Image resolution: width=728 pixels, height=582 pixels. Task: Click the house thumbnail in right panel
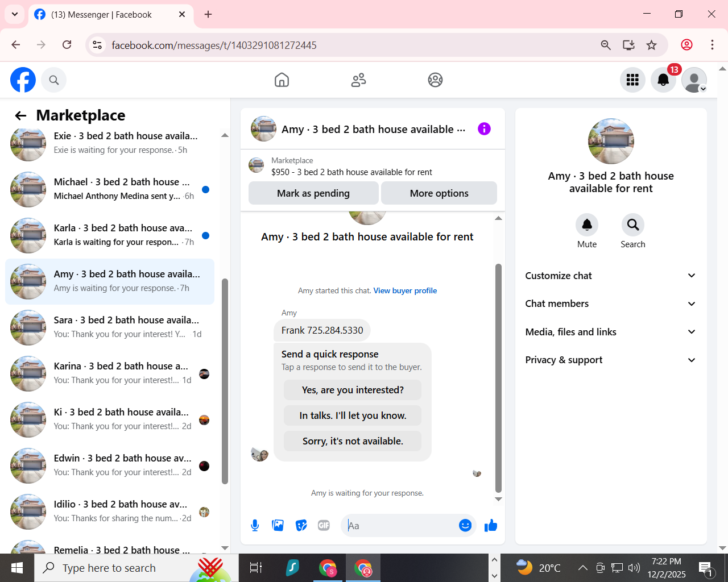tap(611, 141)
